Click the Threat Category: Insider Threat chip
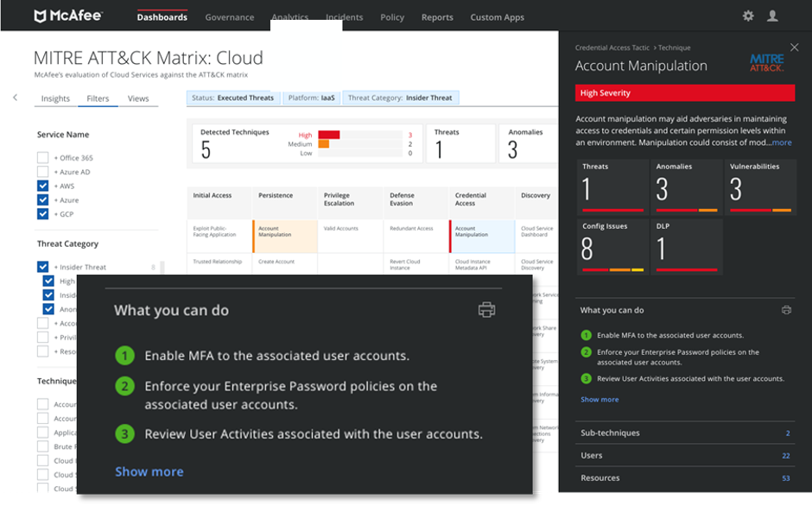812x506 pixels. point(400,98)
